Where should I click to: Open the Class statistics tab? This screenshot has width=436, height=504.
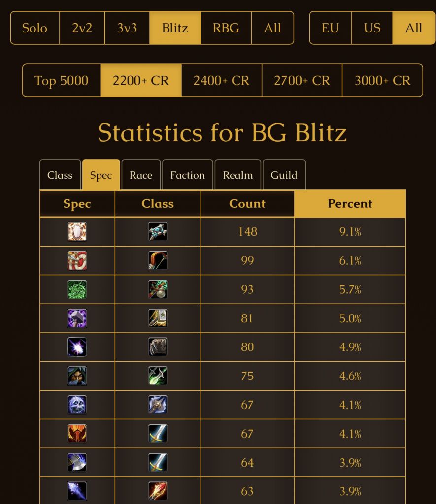60,175
